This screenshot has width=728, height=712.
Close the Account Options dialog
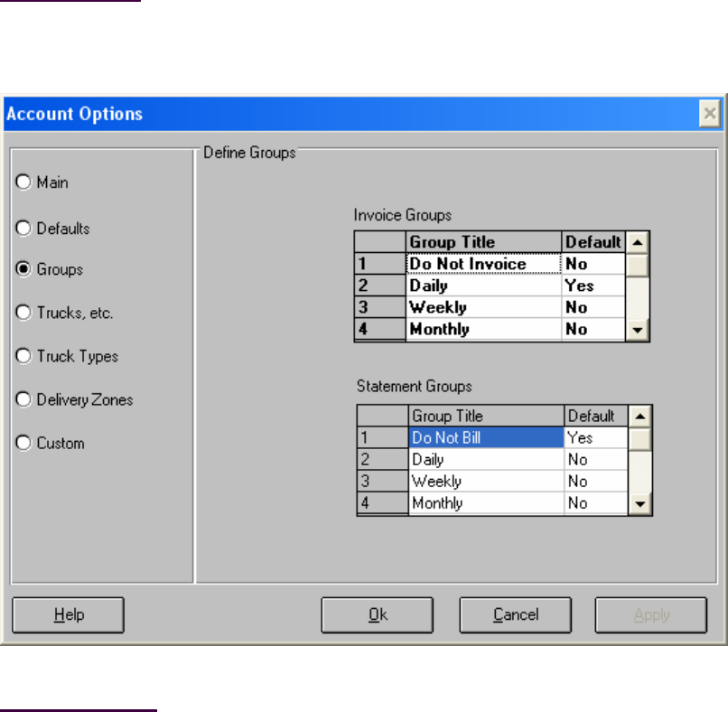(710, 114)
